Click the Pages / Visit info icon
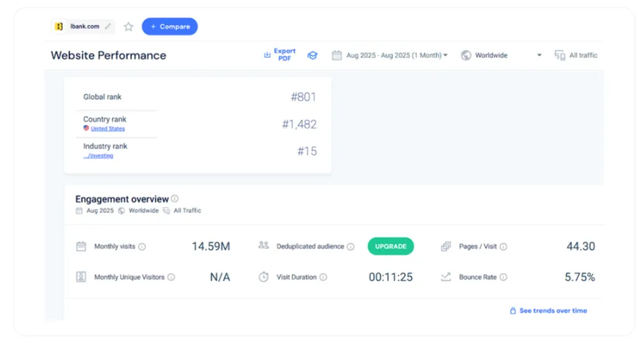This screenshot has height=342, width=644. pos(503,246)
